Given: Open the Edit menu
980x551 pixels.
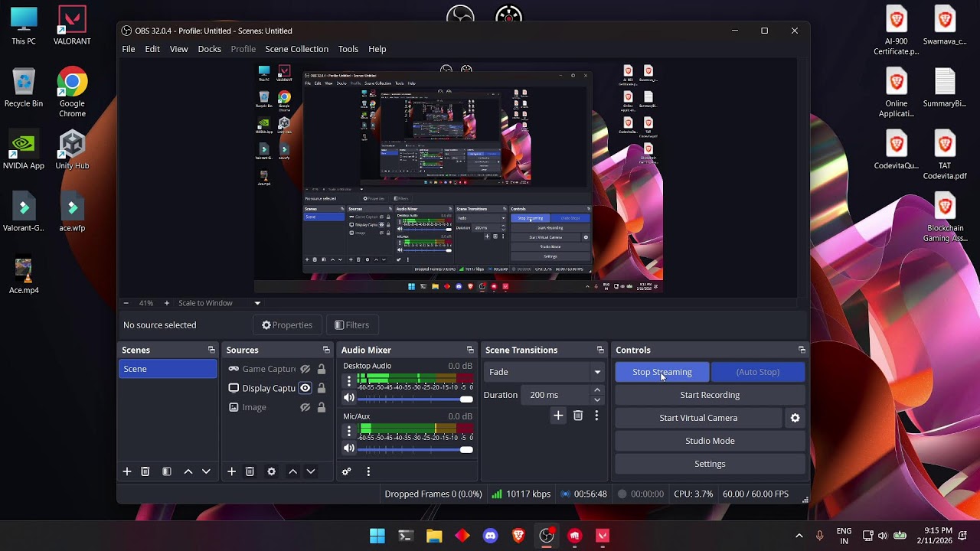Looking at the screenshot, I should coord(152,49).
